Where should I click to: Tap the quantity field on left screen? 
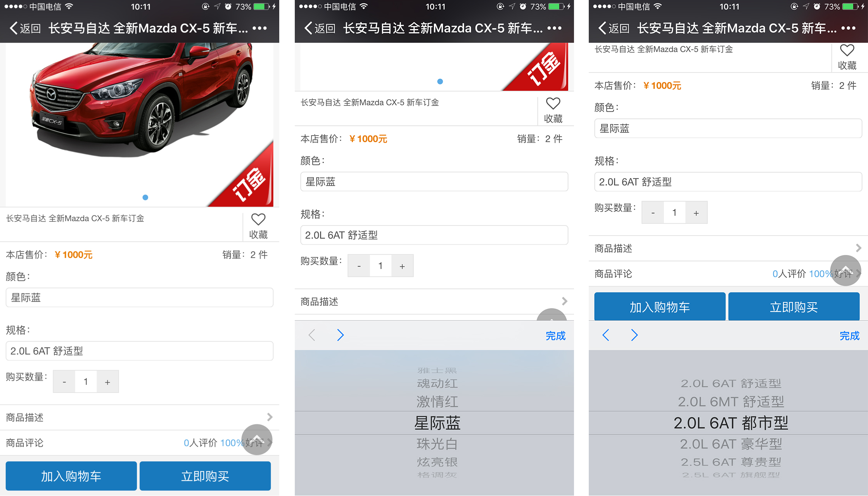point(86,382)
